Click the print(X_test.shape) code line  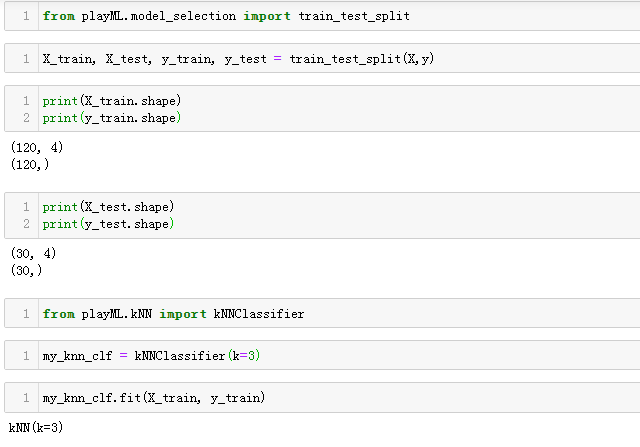coord(108,207)
